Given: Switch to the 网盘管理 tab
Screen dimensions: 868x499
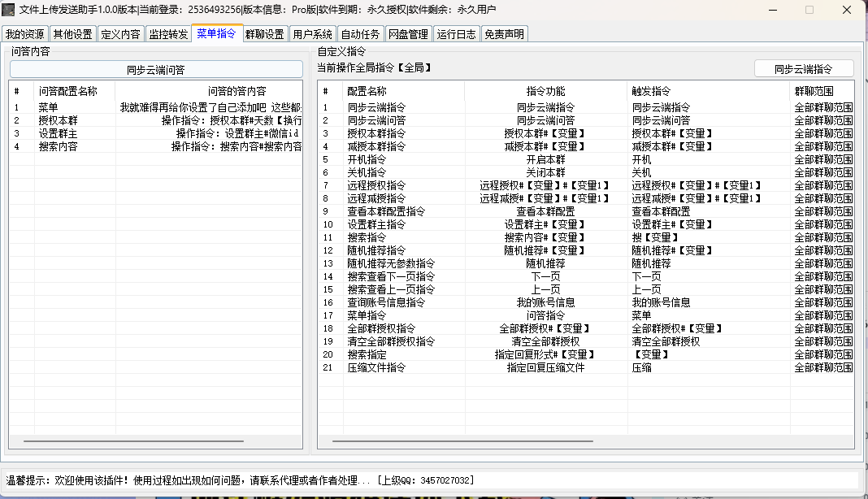Looking at the screenshot, I should [408, 34].
